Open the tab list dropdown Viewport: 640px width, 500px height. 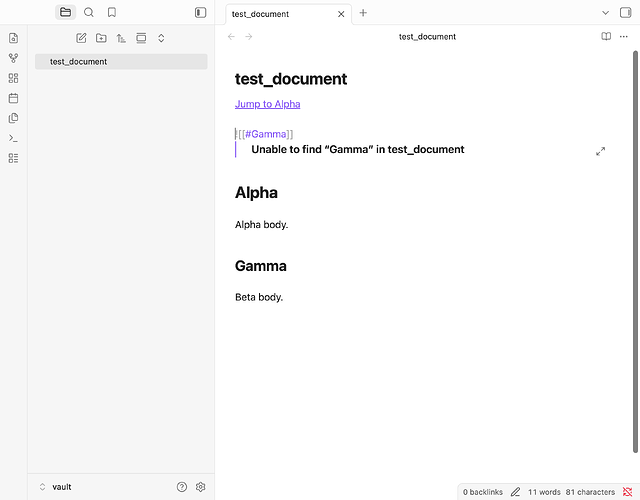click(605, 13)
